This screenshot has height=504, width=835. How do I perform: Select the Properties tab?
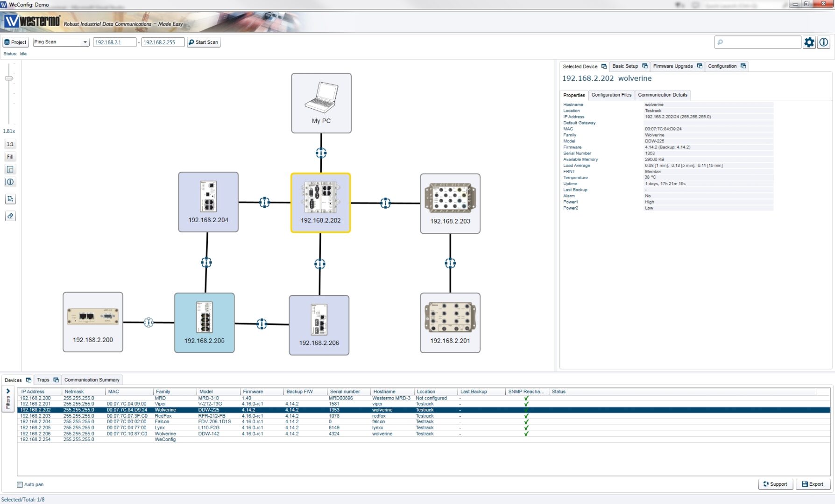point(574,95)
